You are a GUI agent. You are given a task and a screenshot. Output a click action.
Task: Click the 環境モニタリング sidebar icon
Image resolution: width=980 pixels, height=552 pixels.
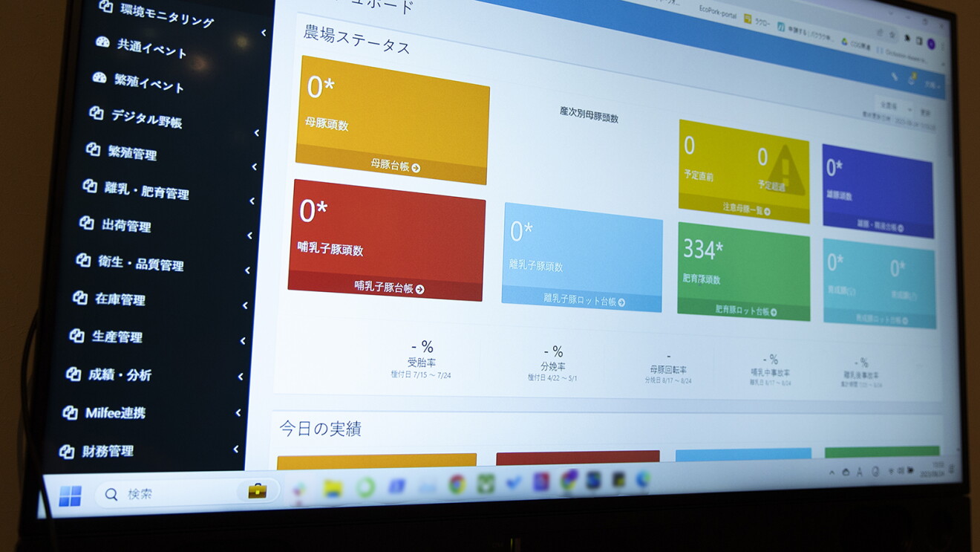(x=105, y=7)
